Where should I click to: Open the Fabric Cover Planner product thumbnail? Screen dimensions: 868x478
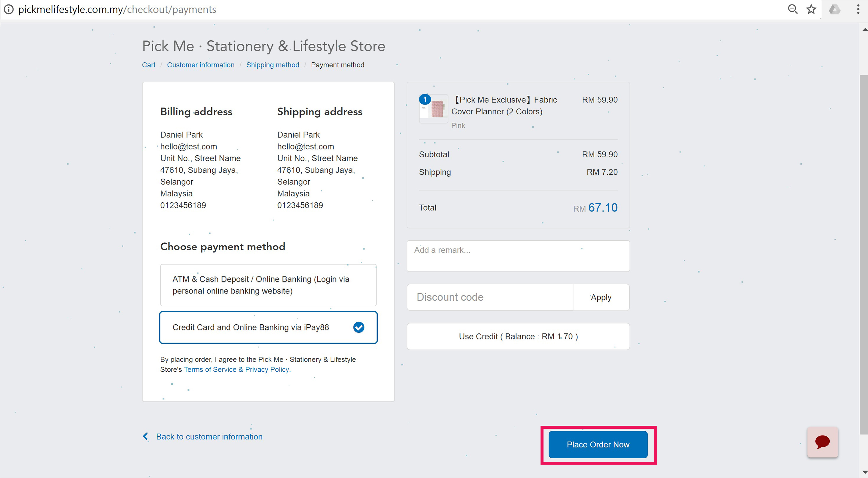[434, 109]
